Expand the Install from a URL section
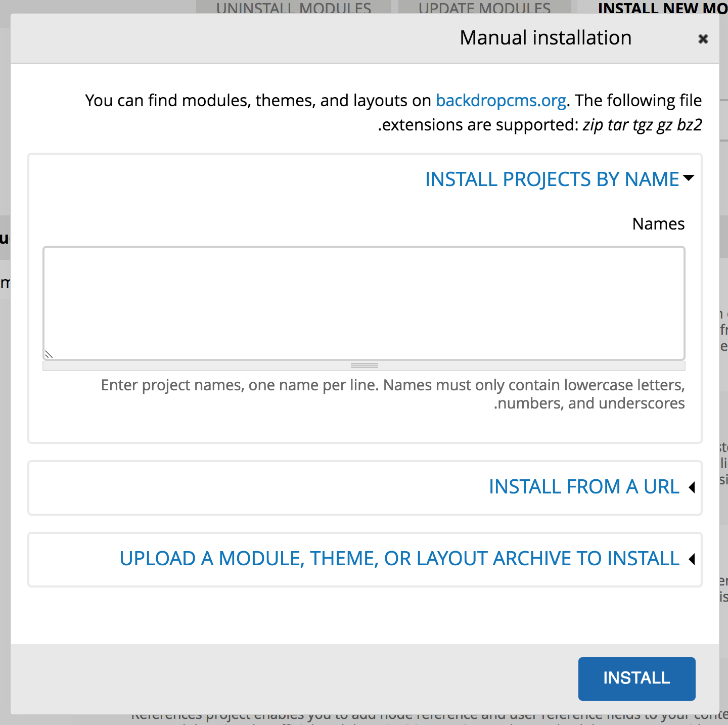728x725 pixels. pyautogui.click(x=584, y=487)
